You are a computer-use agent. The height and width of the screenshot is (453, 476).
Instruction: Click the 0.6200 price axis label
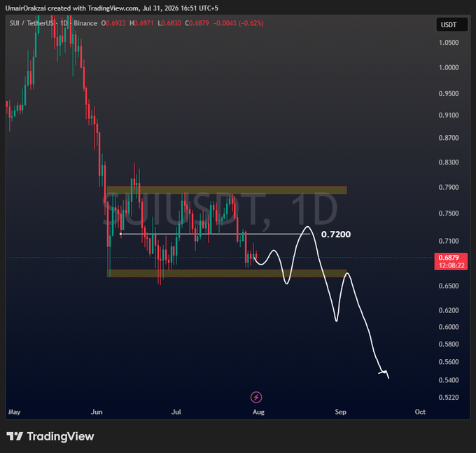(x=449, y=310)
